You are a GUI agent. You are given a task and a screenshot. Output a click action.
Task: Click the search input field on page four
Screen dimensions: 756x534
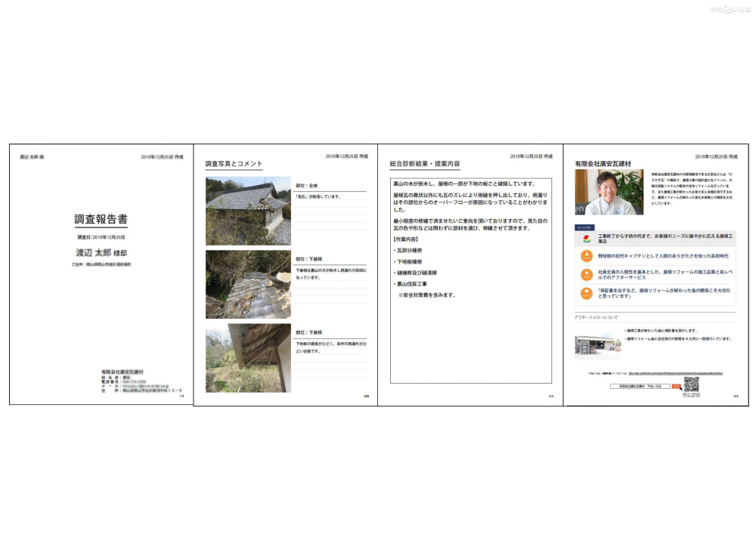pyautogui.click(x=640, y=386)
